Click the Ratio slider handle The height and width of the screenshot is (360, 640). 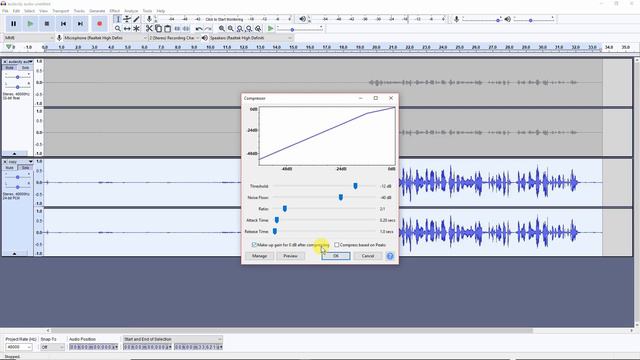pos(285,209)
